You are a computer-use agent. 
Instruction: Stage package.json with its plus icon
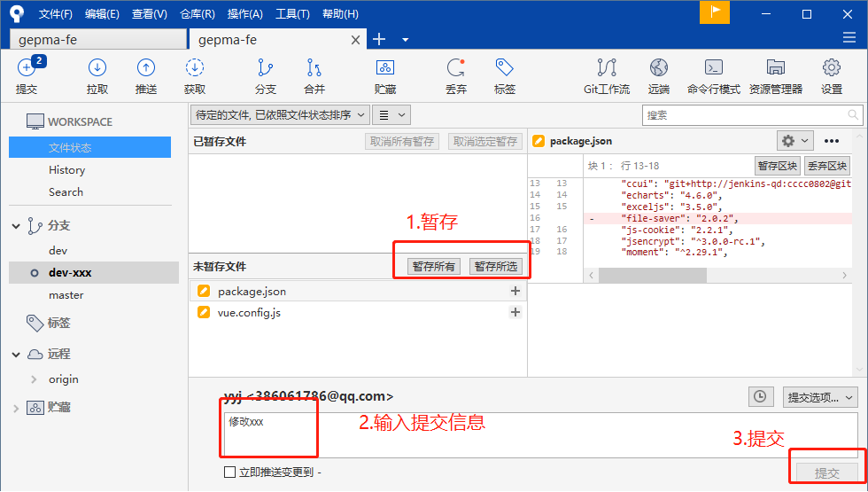coord(515,291)
